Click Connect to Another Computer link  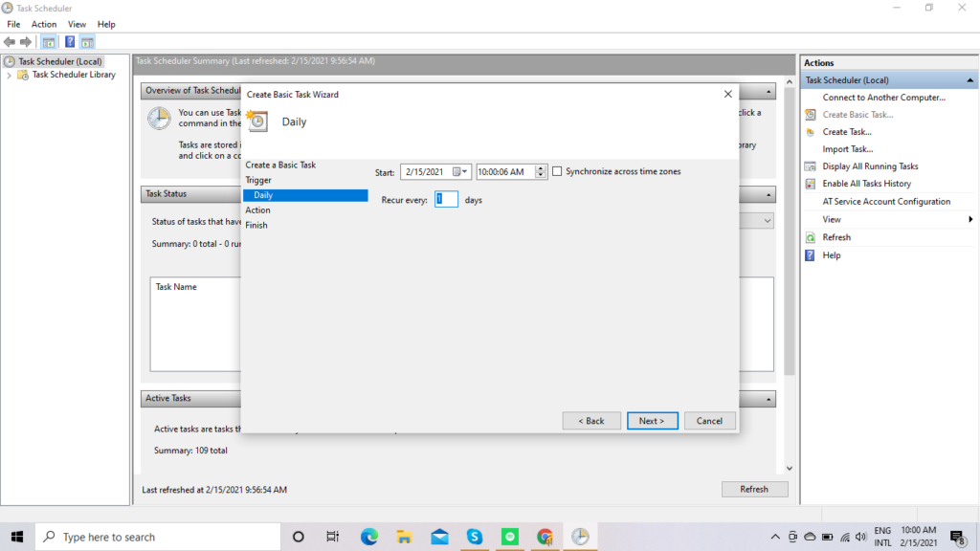883,98
